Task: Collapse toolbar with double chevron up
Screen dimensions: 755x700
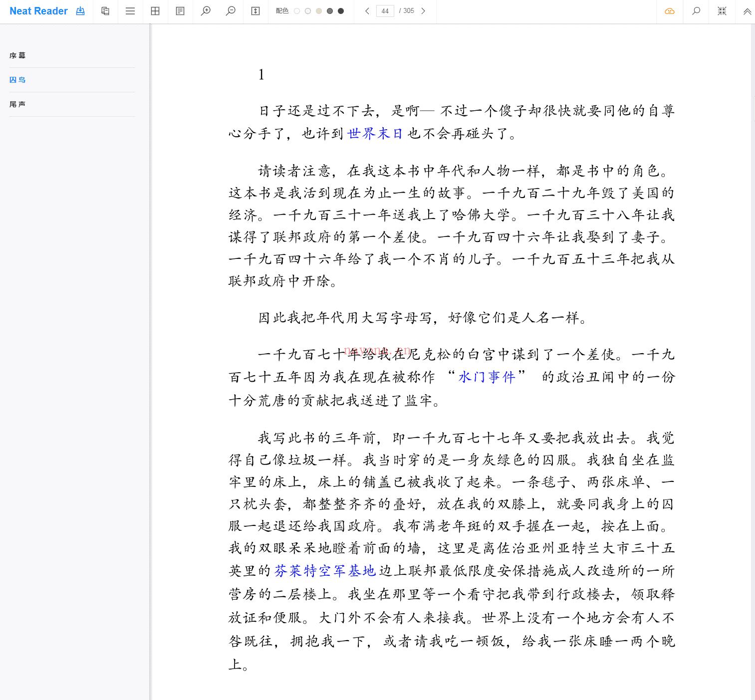Action: point(747,11)
